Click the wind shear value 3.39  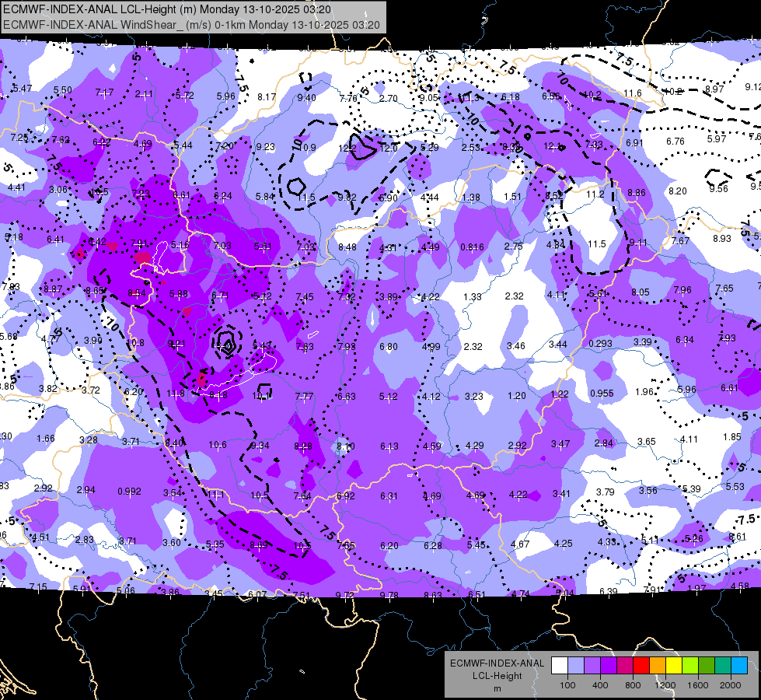tap(643, 342)
